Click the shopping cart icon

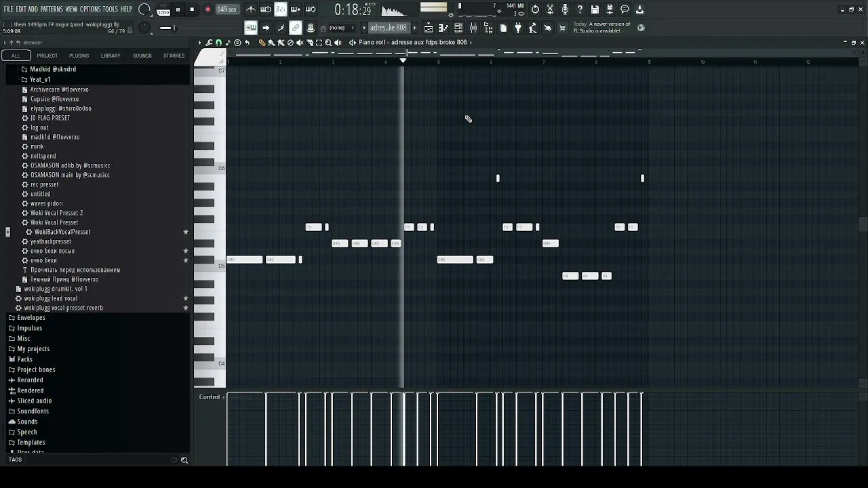point(562,28)
